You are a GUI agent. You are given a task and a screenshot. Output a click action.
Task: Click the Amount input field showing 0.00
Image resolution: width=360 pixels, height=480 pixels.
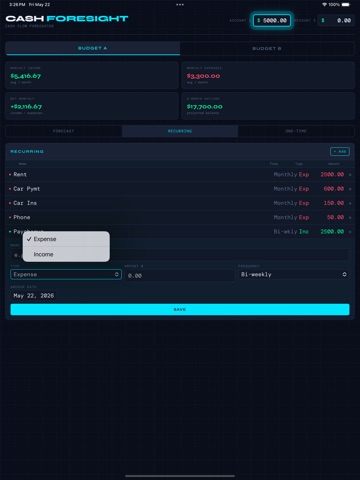[x=180, y=276]
